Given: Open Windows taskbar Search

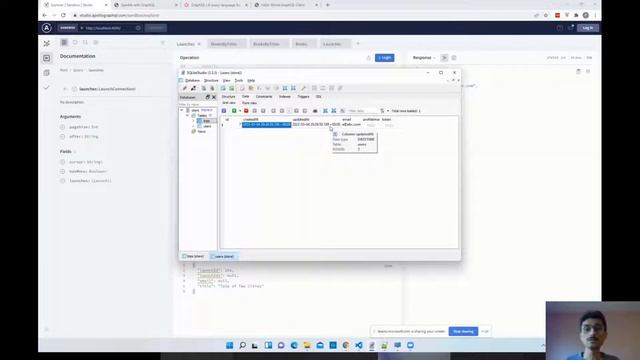Looking at the screenshot, I should coord(242,345).
